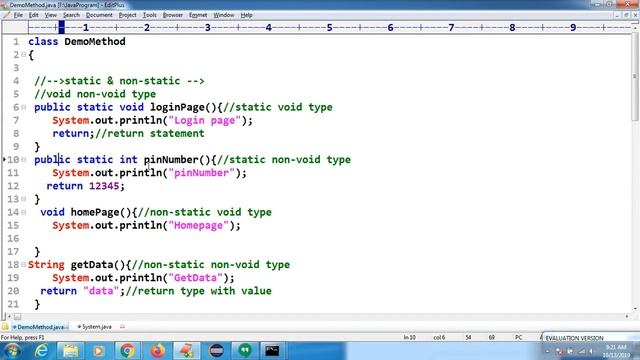Open the media player taskbar icon
The image size is (640, 360).
coord(98,351)
